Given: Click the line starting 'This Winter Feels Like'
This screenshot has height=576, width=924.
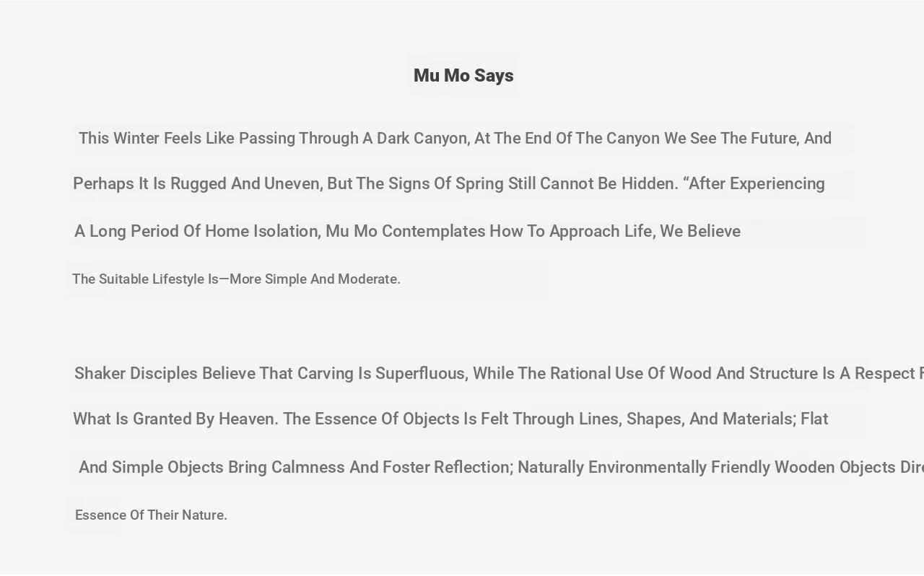Looking at the screenshot, I should 455,138.
